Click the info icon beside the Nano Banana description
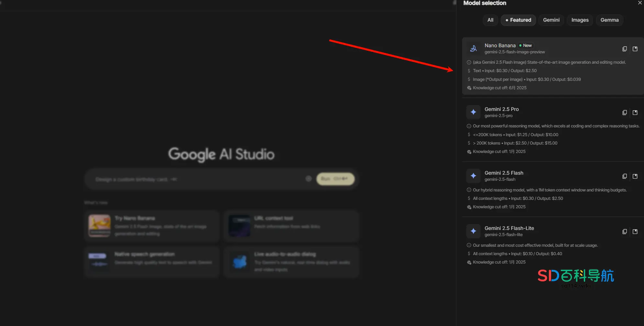Viewport: 644px width, 326px height. 469,62
